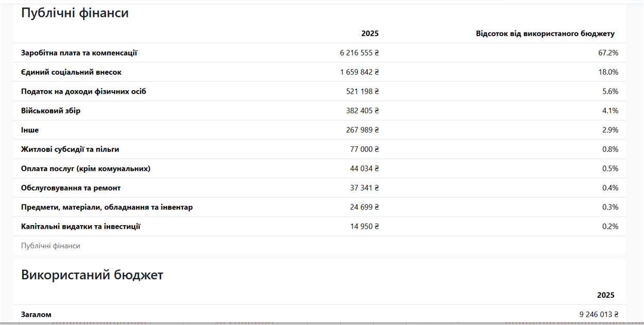Click "Житлові субсидії та пільги" row
Viewport: 644px width, 325px height.
[x=319, y=149]
